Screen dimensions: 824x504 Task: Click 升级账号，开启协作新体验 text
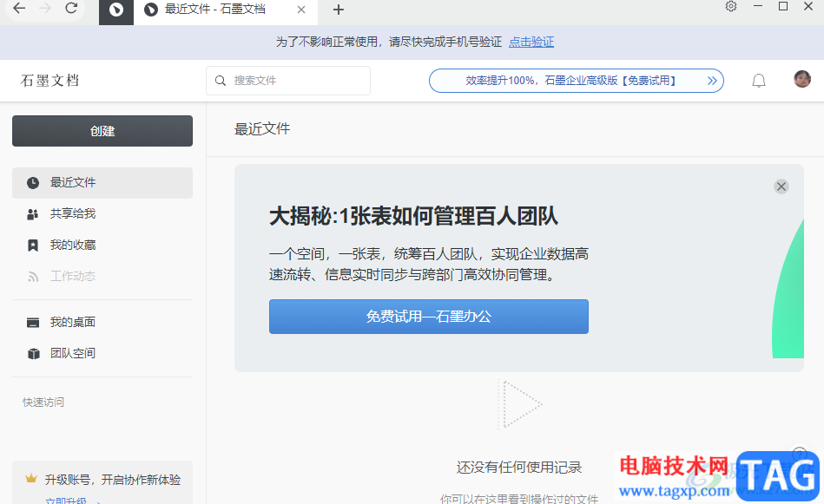click(113, 480)
